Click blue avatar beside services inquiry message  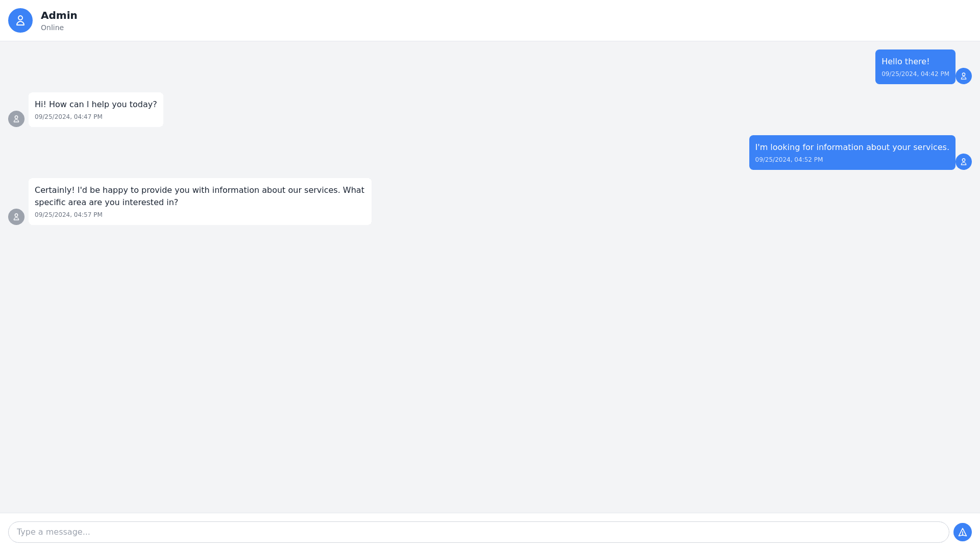tap(963, 162)
